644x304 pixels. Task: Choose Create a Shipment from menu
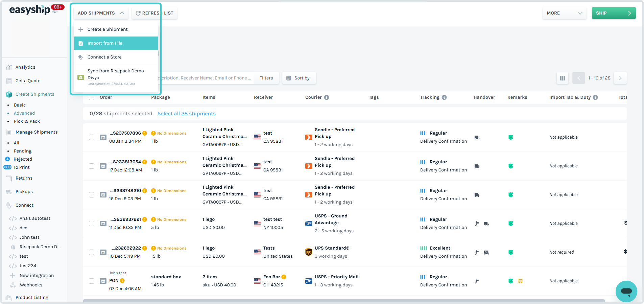(116, 29)
